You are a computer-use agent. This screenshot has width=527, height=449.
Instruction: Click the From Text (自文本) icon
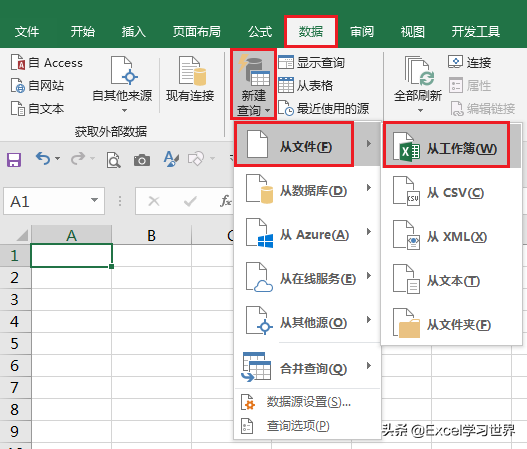tap(17, 108)
